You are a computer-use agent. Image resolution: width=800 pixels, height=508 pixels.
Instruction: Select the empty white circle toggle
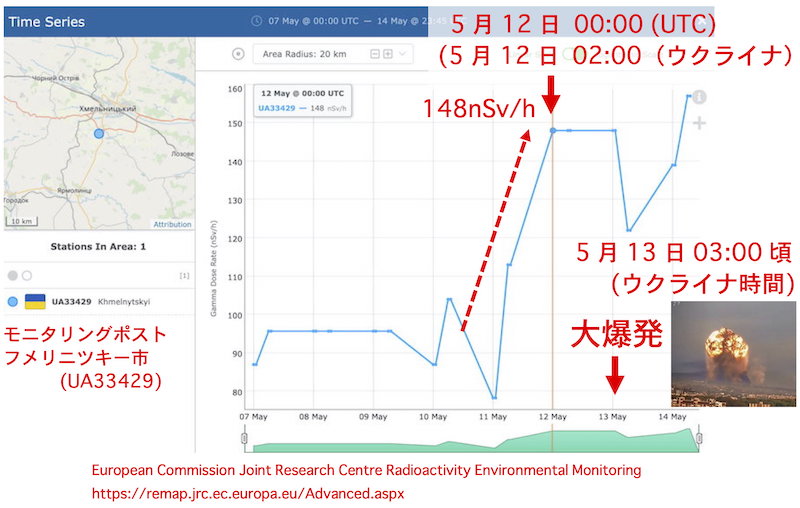pyautogui.click(x=27, y=275)
